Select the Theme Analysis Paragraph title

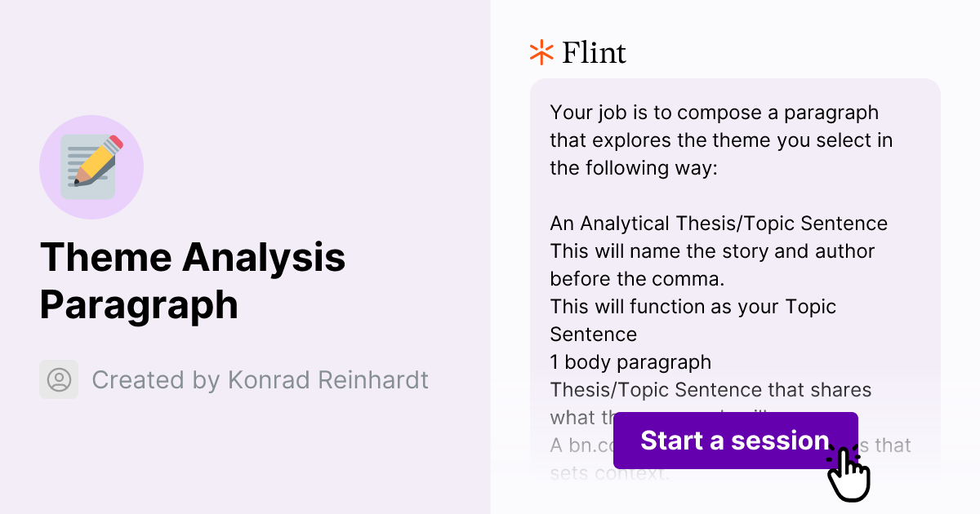(x=193, y=281)
